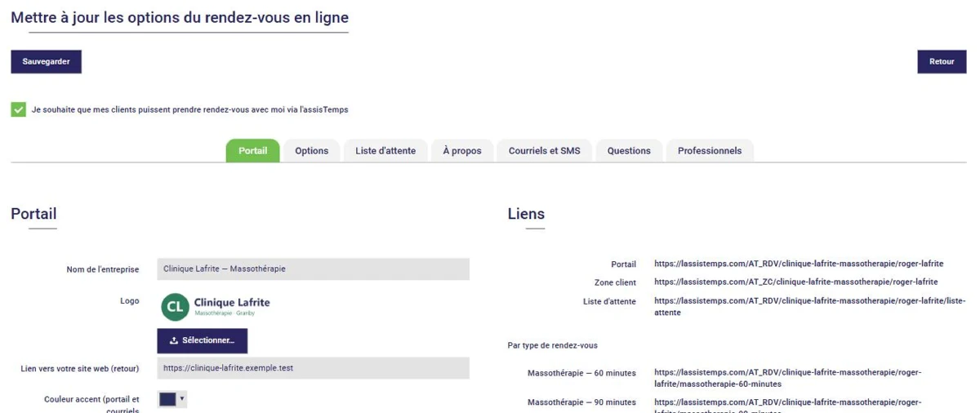Click the Massothérapie — 90 minutes label

[x=581, y=402]
